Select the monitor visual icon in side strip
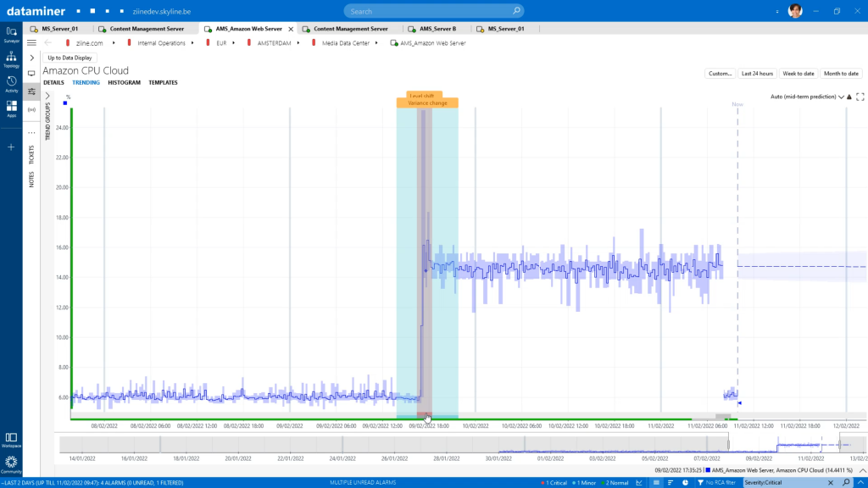The width and height of the screenshot is (868, 488). pyautogui.click(x=31, y=73)
